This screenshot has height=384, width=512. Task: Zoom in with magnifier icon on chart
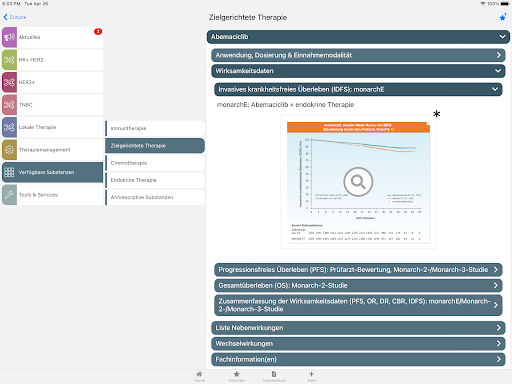coord(358,182)
